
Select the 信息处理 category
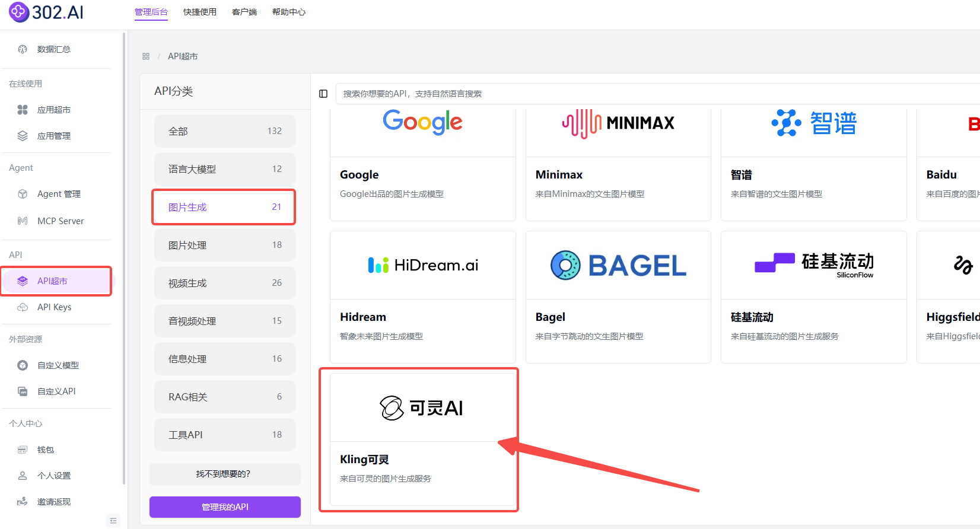(x=225, y=359)
